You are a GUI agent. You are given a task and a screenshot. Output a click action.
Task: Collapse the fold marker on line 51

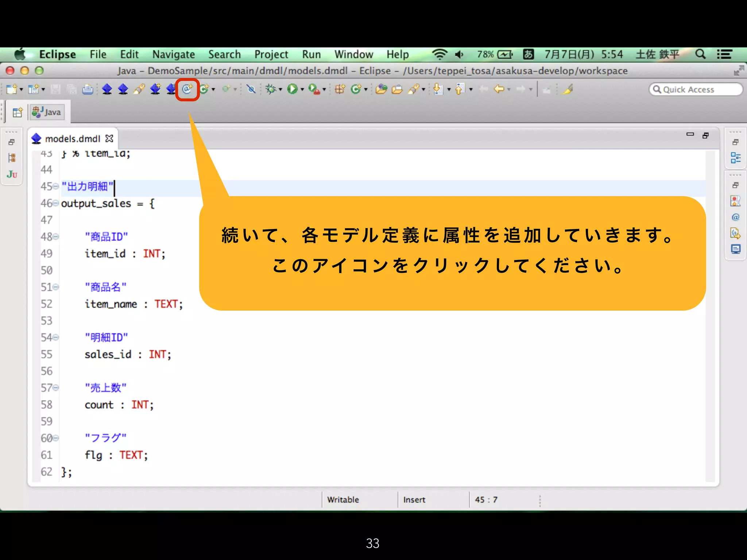tap(55, 287)
